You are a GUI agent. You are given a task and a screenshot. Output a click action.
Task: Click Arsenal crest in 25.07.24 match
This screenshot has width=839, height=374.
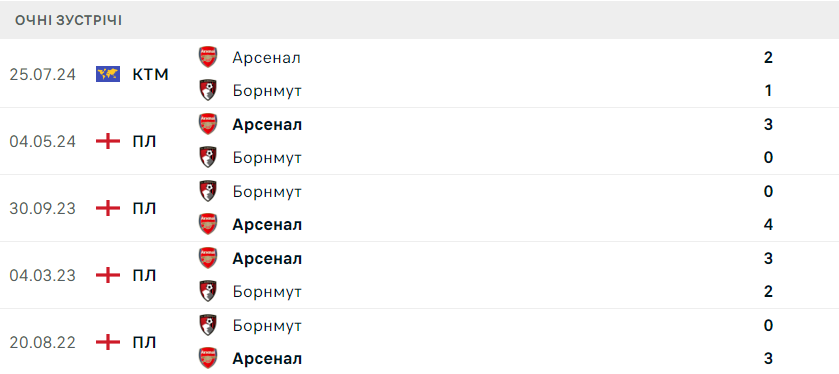(208, 57)
